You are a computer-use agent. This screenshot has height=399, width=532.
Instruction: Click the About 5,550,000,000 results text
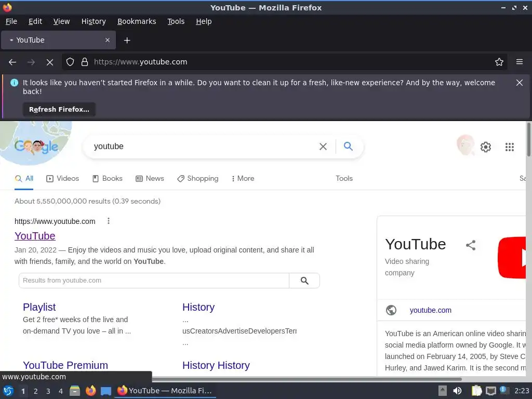click(87, 201)
